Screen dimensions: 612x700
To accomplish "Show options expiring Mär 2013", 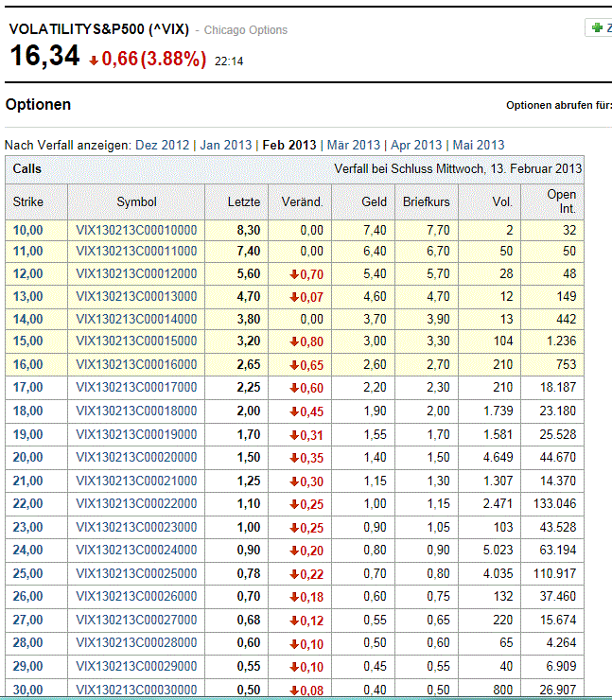I will click(353, 145).
